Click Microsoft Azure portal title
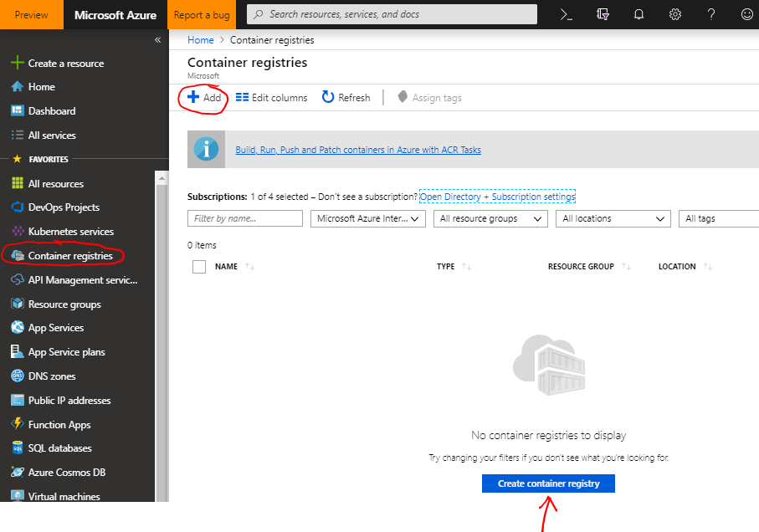The height and width of the screenshot is (532, 759). tap(115, 15)
